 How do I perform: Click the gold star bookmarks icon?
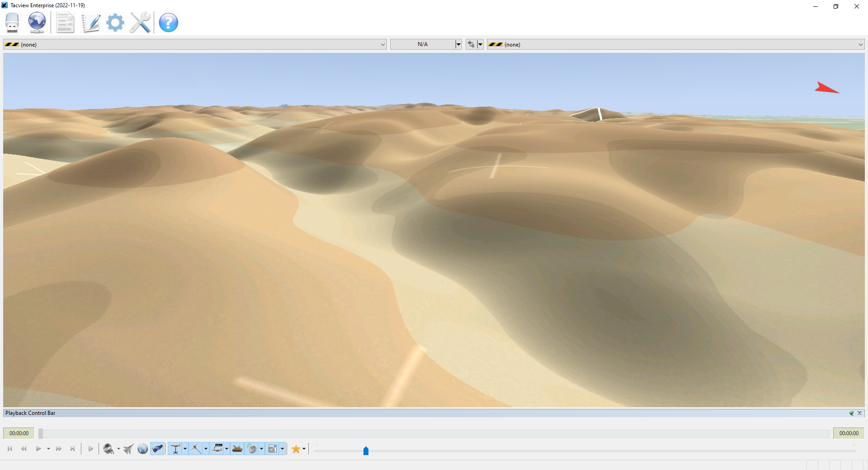tap(296, 449)
